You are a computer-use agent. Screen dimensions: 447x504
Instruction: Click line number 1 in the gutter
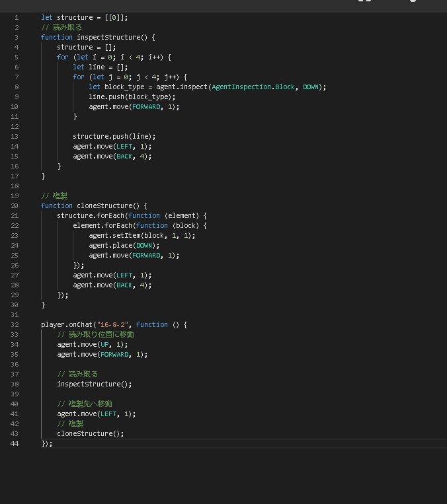tap(16, 17)
